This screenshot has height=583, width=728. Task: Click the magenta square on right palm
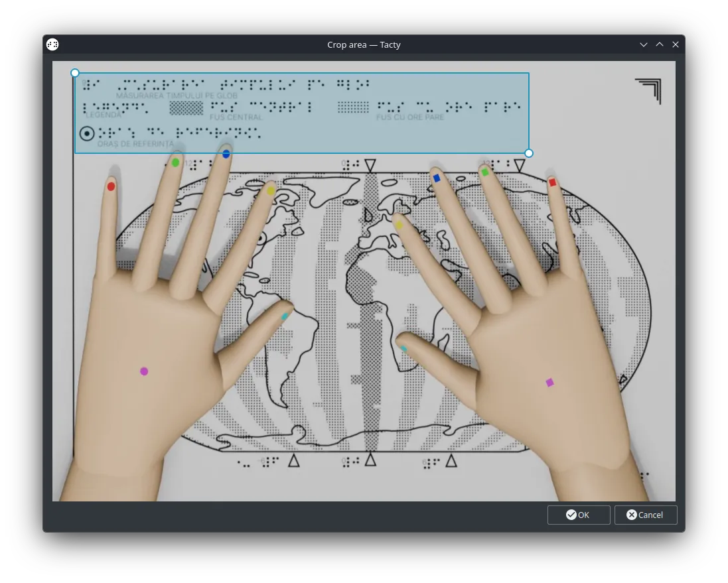(549, 383)
